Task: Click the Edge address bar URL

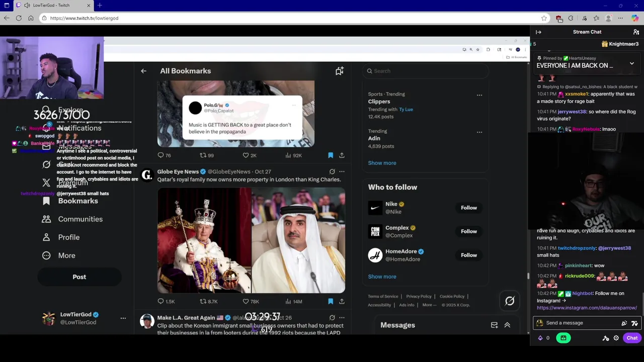Action: point(84,18)
